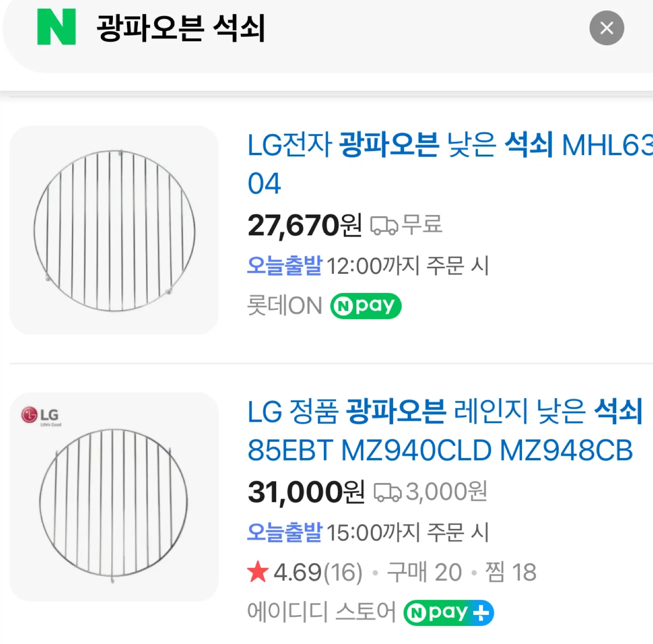
Task: Click the 찜 18 wishlist count
Action: pos(511,572)
